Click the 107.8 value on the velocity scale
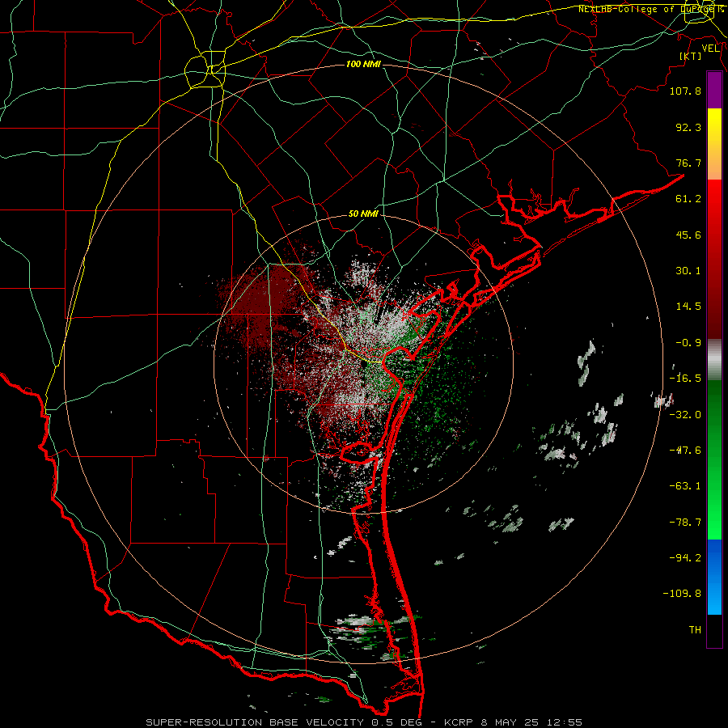This screenshot has width=728, height=728. [685, 91]
